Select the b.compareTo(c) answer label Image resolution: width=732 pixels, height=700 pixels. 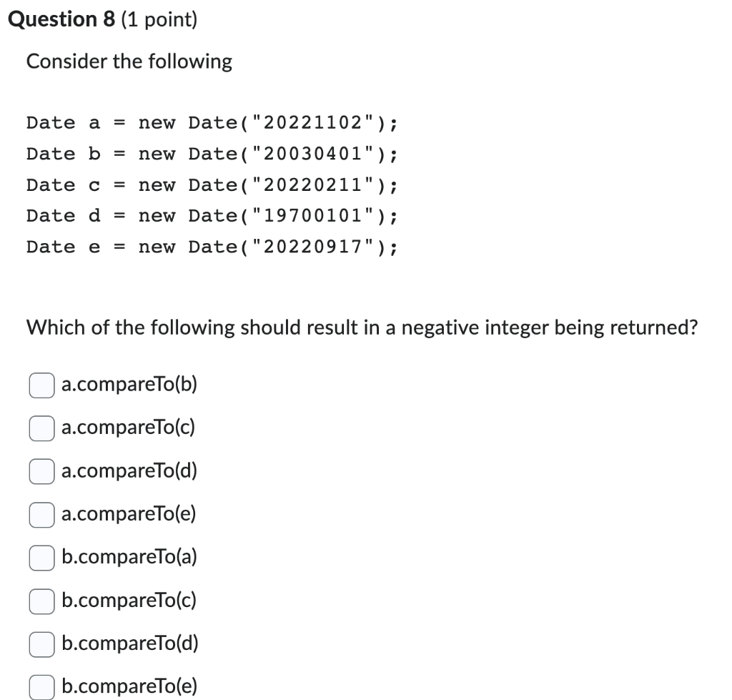click(127, 601)
